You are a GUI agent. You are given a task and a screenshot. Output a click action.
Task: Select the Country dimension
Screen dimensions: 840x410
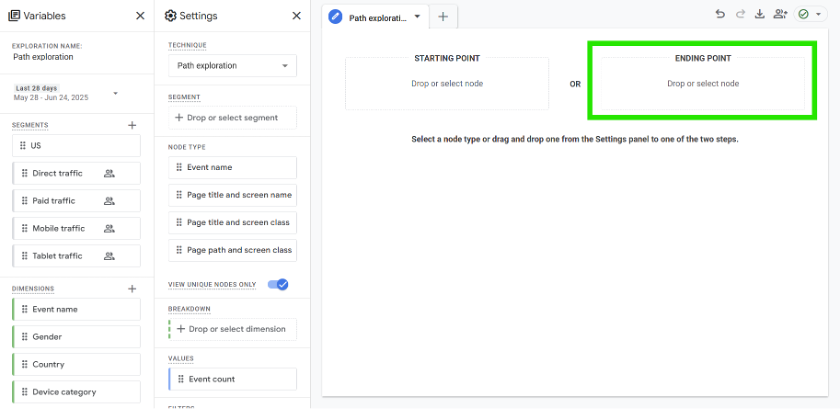tap(77, 364)
